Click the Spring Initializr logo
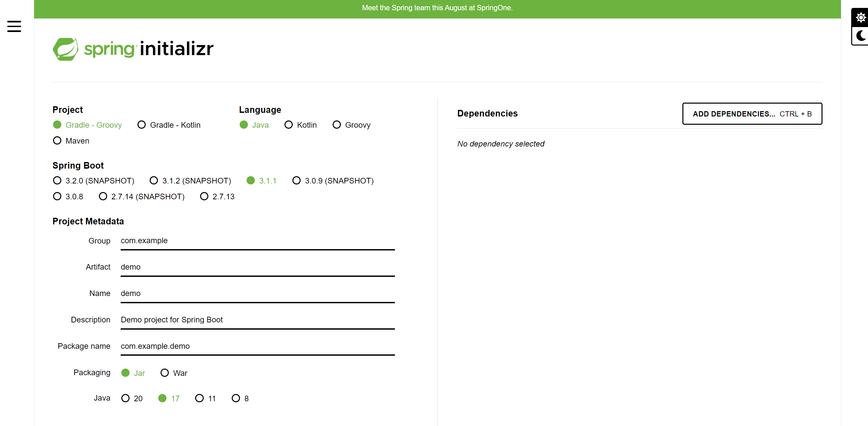Image resolution: width=868 pixels, height=426 pixels. pyautogui.click(x=133, y=49)
